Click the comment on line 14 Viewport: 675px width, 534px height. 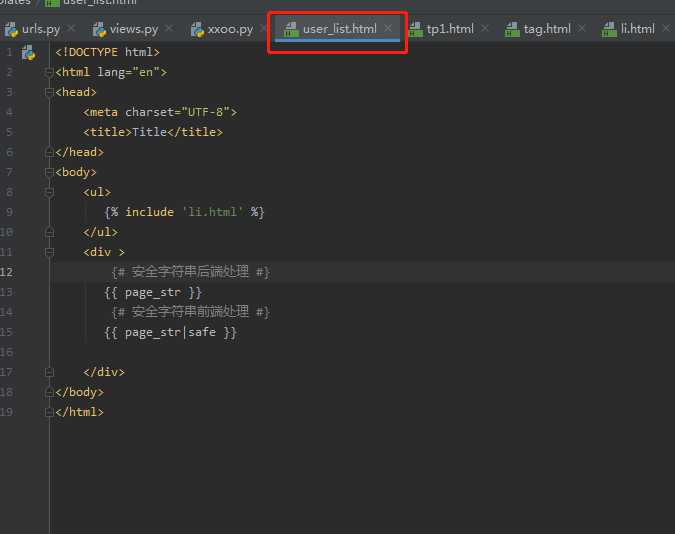[x=190, y=312]
